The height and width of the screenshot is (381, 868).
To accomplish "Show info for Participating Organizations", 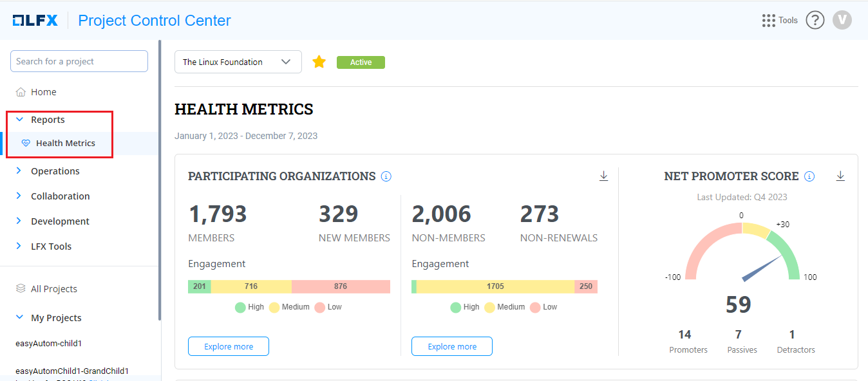I will point(386,176).
